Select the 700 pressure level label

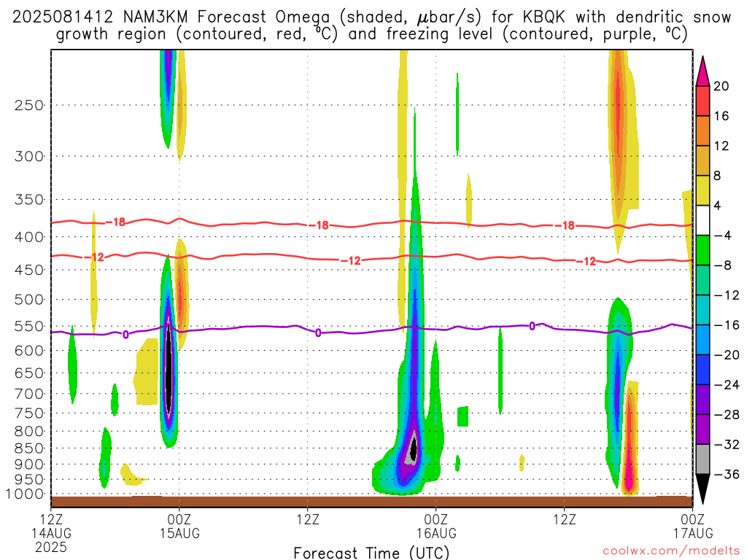click(29, 394)
